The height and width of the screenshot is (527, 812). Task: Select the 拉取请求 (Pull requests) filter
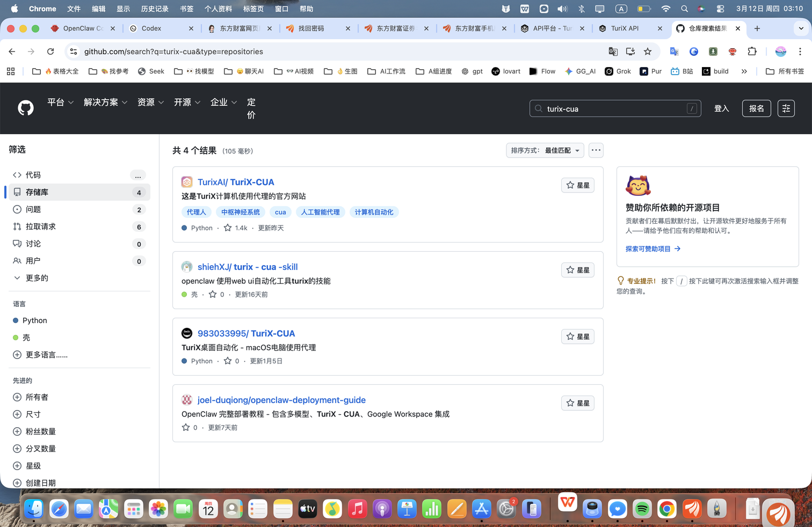(x=41, y=226)
